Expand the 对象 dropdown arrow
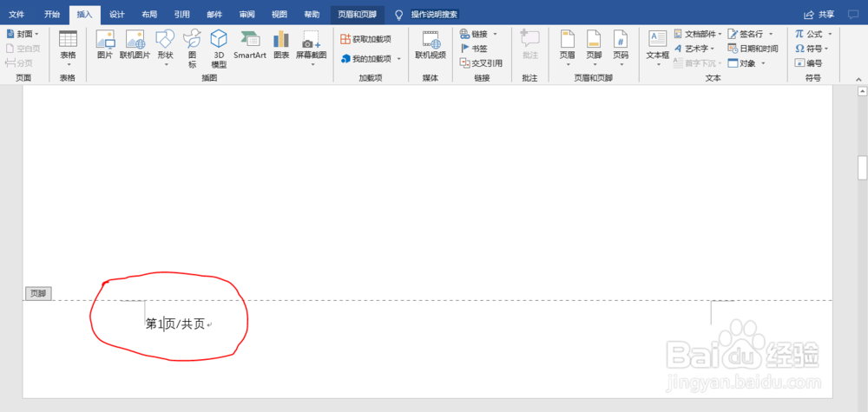 [762, 63]
